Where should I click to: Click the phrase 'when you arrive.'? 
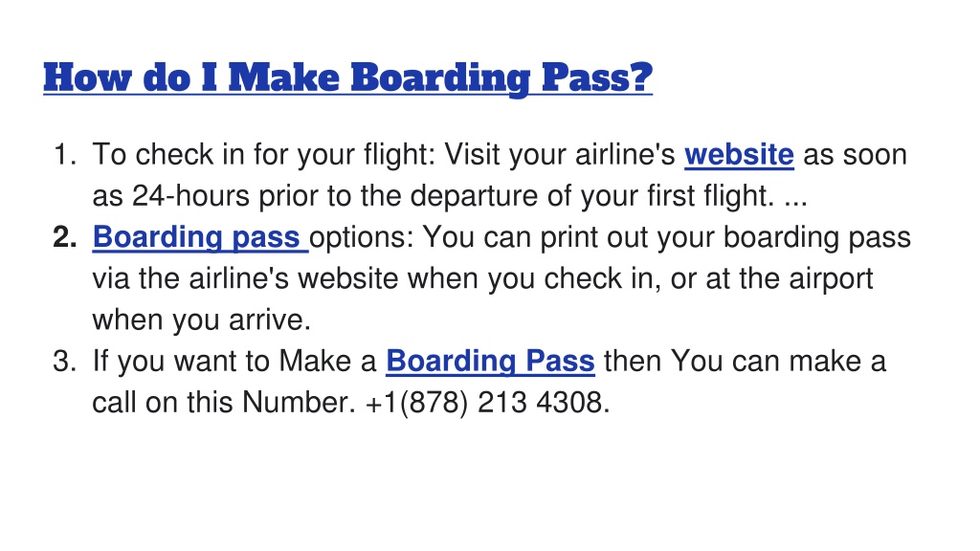click(201, 320)
